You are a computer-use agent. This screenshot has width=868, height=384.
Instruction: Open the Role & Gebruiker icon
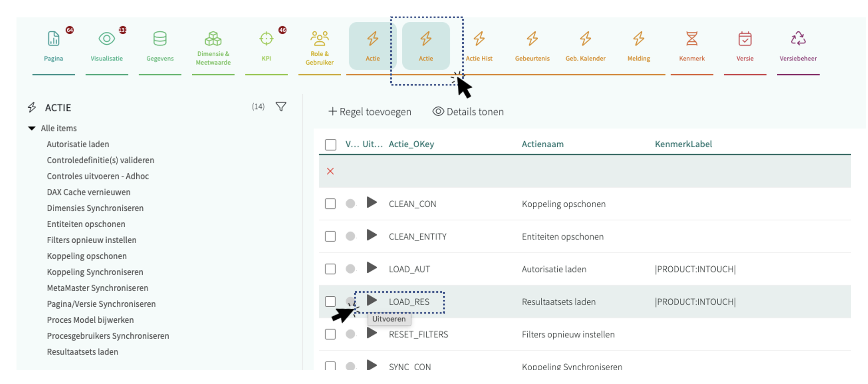[x=319, y=39]
